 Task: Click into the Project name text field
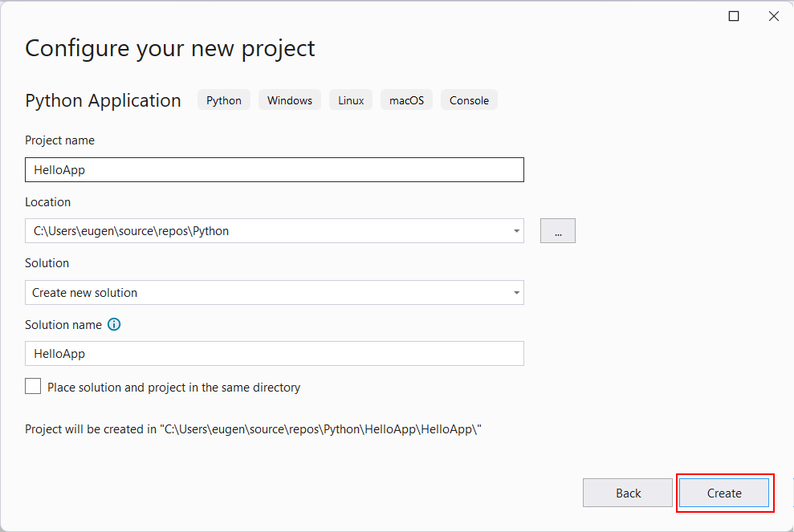point(274,170)
